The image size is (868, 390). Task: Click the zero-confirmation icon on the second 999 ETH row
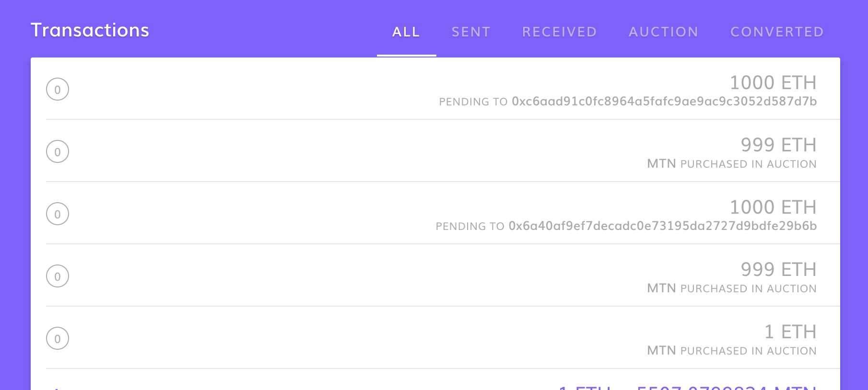[58, 276]
